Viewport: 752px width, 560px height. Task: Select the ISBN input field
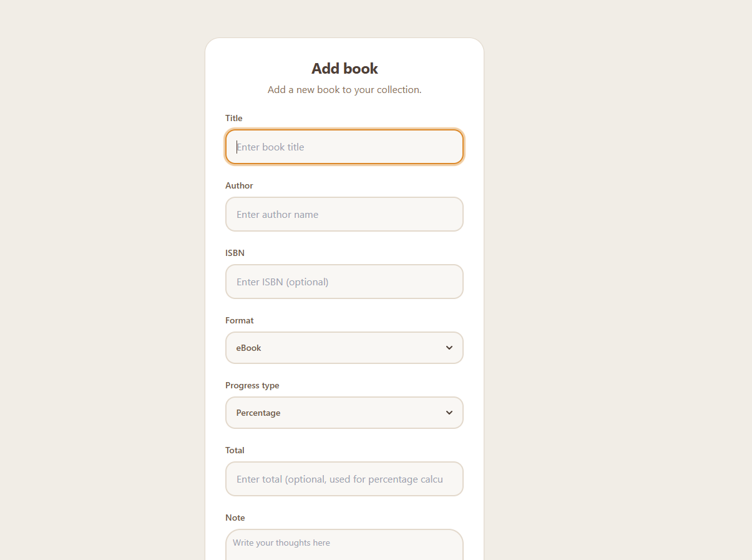(344, 282)
